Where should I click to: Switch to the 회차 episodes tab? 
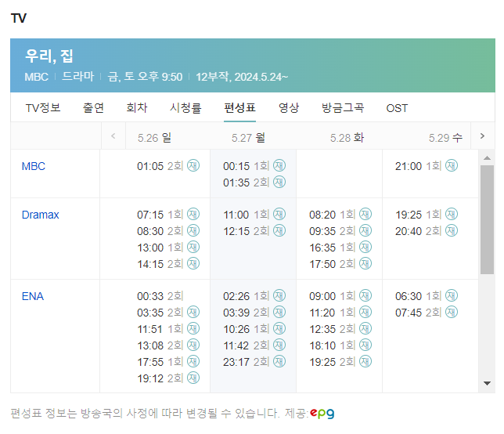pyautogui.click(x=137, y=108)
